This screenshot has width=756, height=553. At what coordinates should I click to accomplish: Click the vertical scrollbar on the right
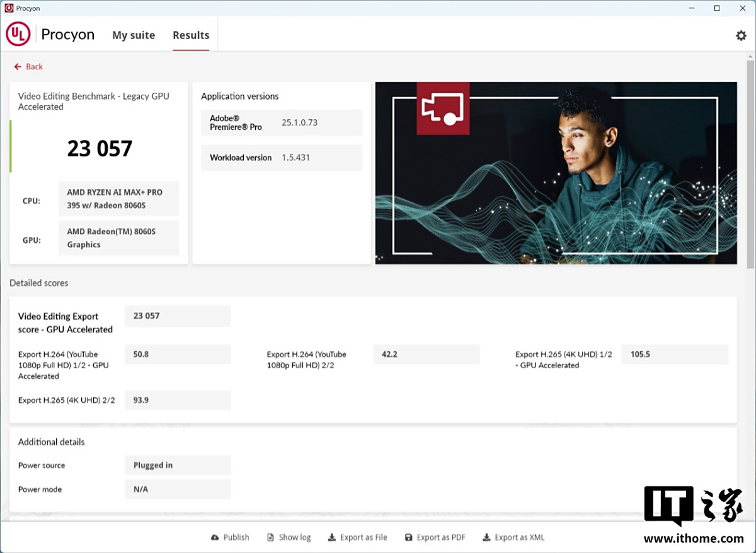(750, 164)
